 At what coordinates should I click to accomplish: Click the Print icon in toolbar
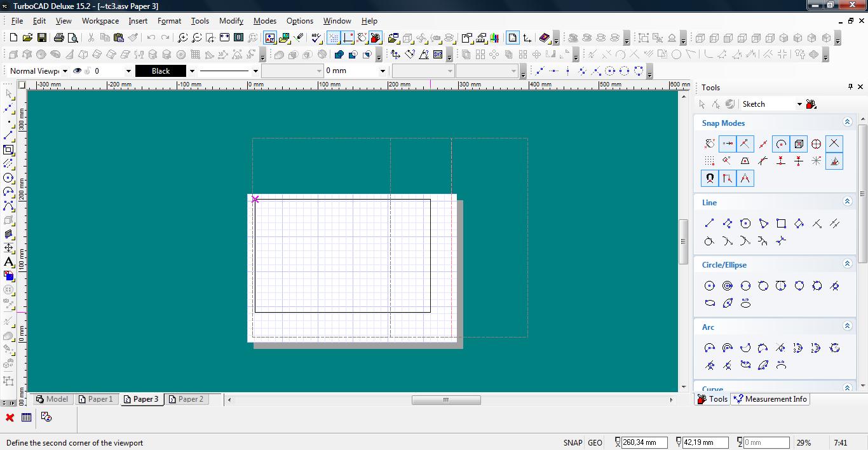click(x=59, y=38)
